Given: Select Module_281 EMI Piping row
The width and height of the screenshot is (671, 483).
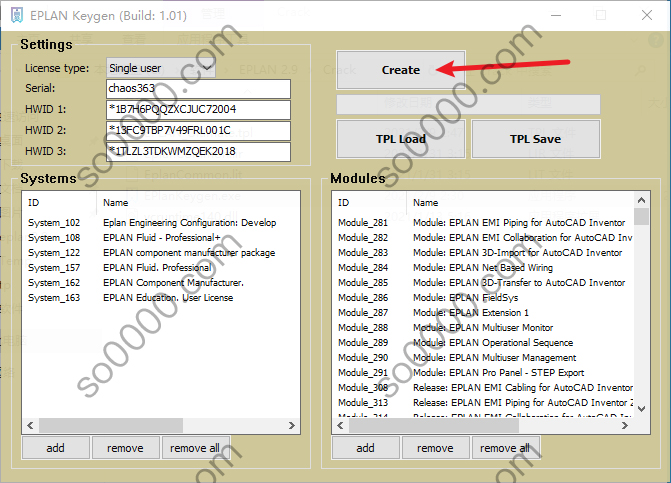Looking at the screenshot, I should [x=483, y=223].
